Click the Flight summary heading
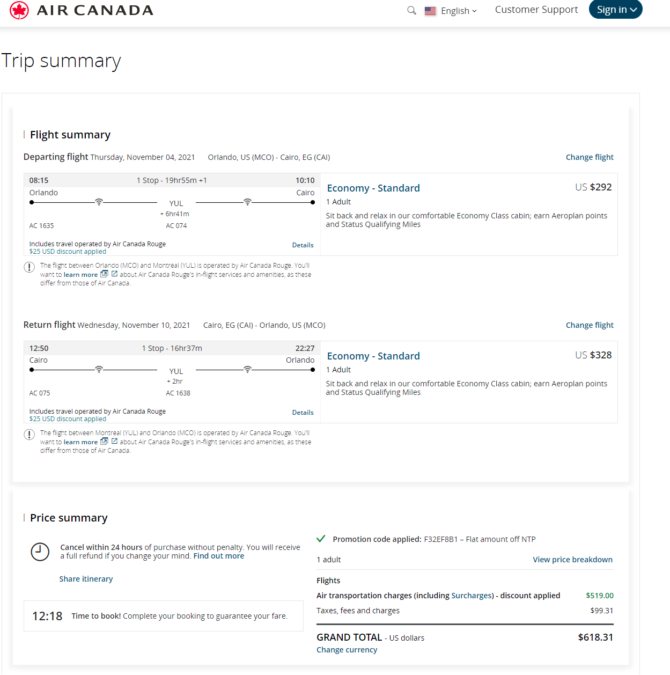This screenshot has height=675, width=670. pyautogui.click(x=70, y=135)
